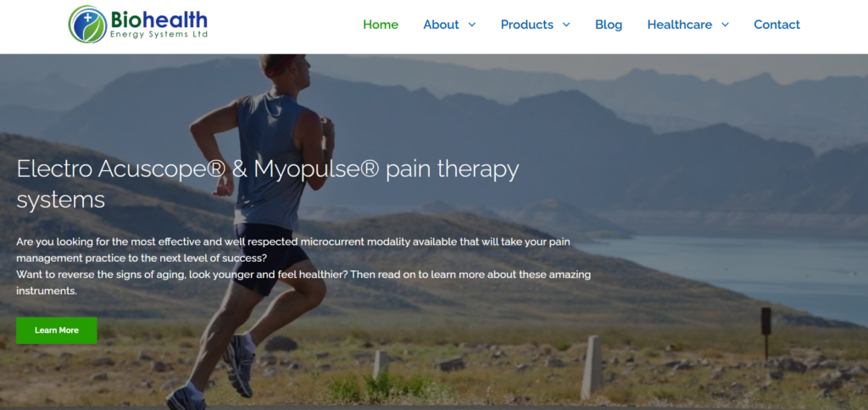Click the Biohealth circular leaf logo icon

[87, 25]
